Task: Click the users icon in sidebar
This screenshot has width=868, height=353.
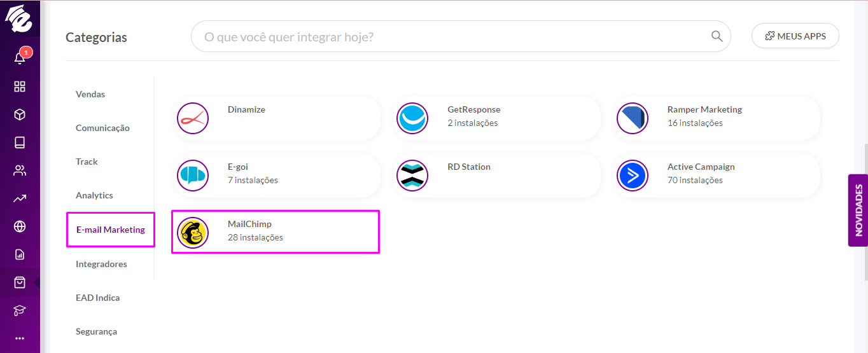Action: tap(20, 170)
